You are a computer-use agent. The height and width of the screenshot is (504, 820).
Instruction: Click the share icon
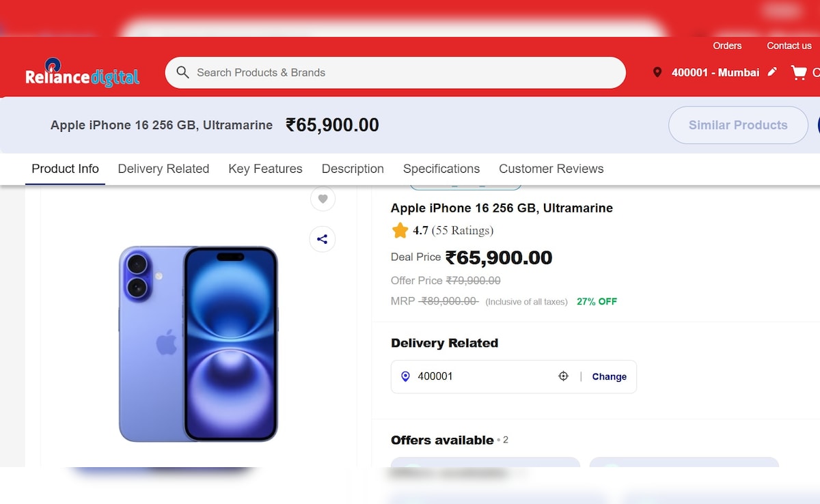[x=323, y=239]
